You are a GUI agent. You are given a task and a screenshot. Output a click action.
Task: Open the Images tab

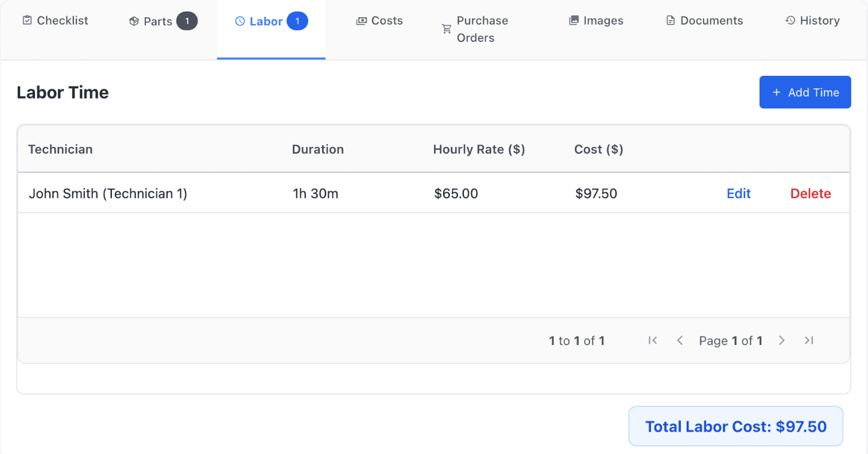[x=596, y=21]
